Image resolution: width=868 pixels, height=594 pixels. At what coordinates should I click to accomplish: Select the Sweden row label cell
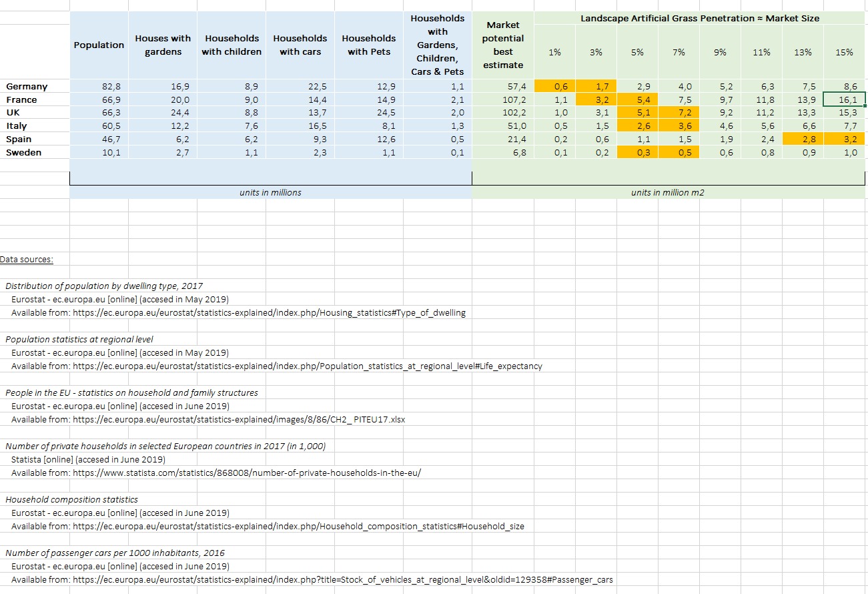[x=35, y=152]
